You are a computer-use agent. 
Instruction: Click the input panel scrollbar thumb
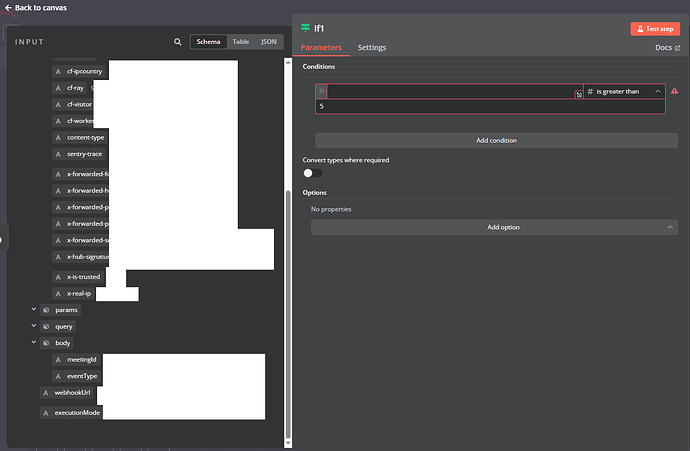[x=288, y=315]
